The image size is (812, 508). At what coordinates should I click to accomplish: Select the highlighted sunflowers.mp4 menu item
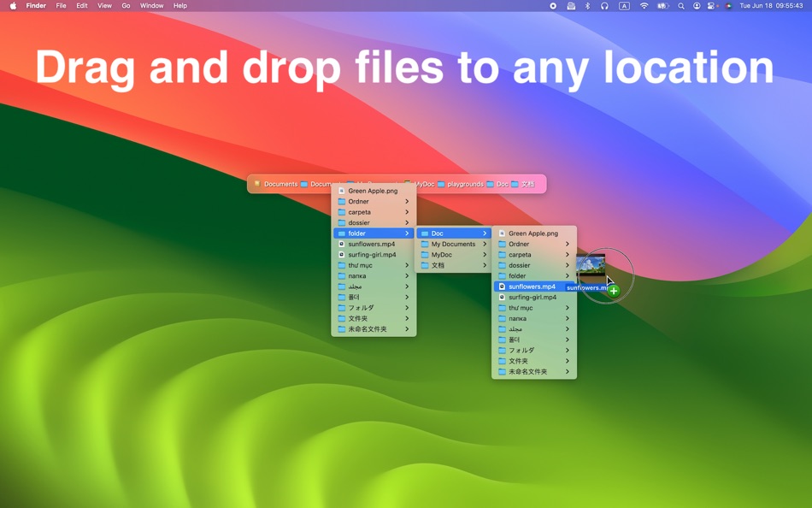click(x=534, y=286)
